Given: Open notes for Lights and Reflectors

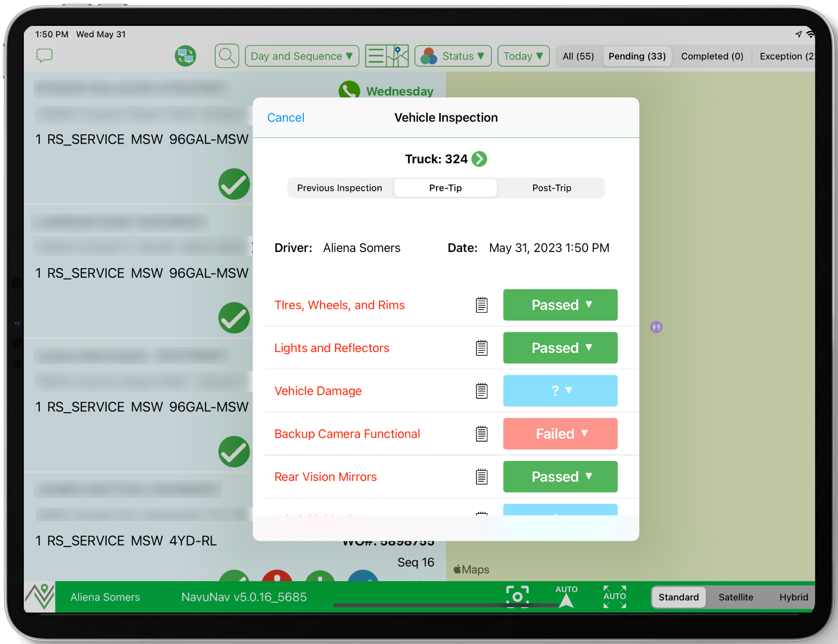Looking at the screenshot, I should point(482,348).
